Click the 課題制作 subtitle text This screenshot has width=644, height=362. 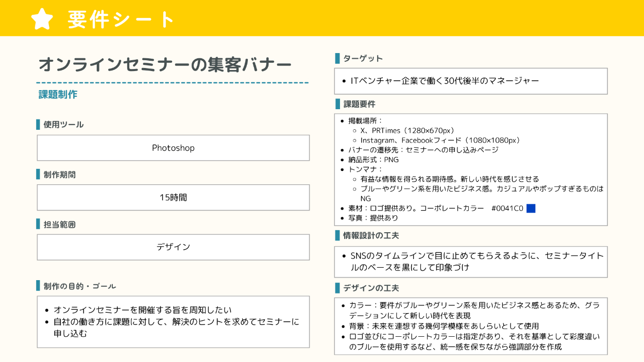pos(58,95)
